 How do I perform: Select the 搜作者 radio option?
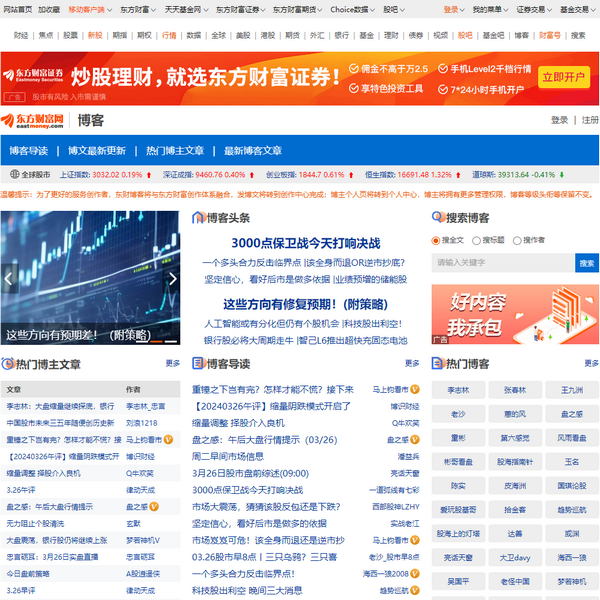[517, 240]
